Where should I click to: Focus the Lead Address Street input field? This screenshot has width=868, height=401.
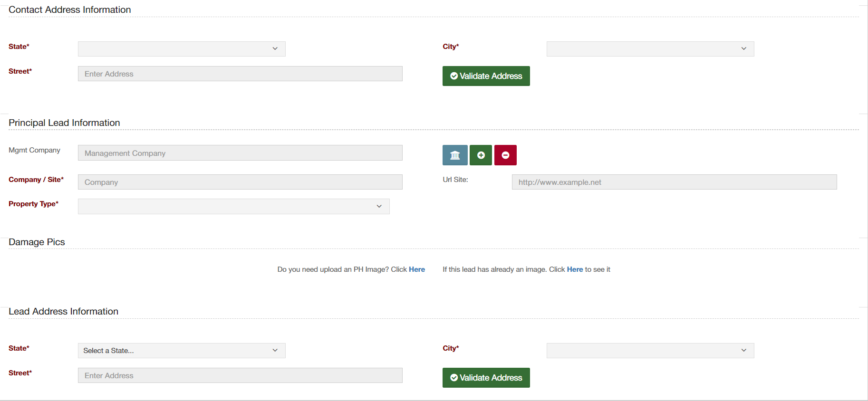click(x=240, y=375)
